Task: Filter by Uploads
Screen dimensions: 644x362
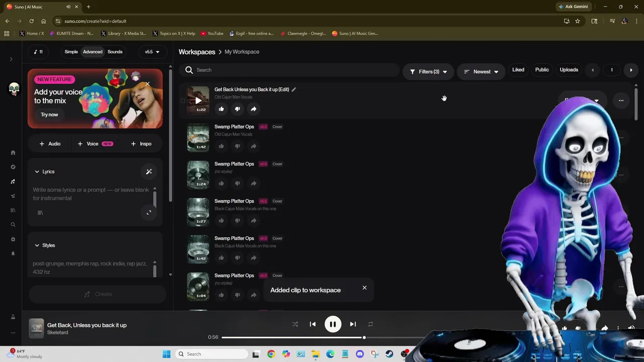Action: pos(569,70)
